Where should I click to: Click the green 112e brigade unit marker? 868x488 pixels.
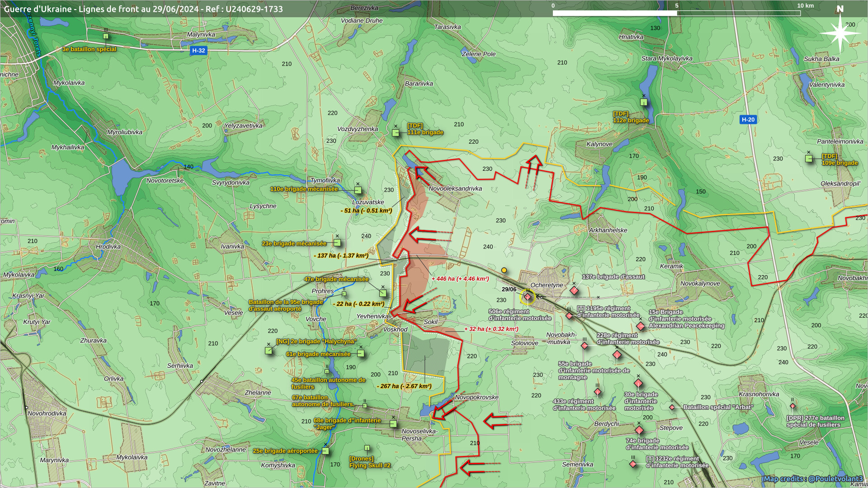coord(644,102)
